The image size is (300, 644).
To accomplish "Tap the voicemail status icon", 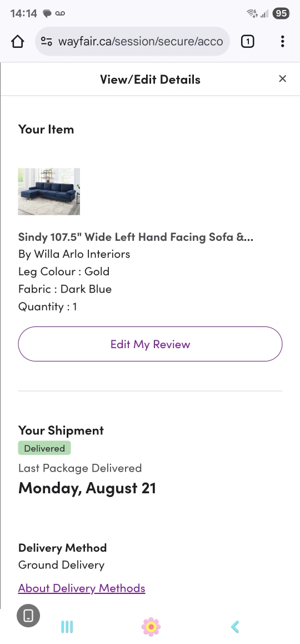I will (60, 13).
